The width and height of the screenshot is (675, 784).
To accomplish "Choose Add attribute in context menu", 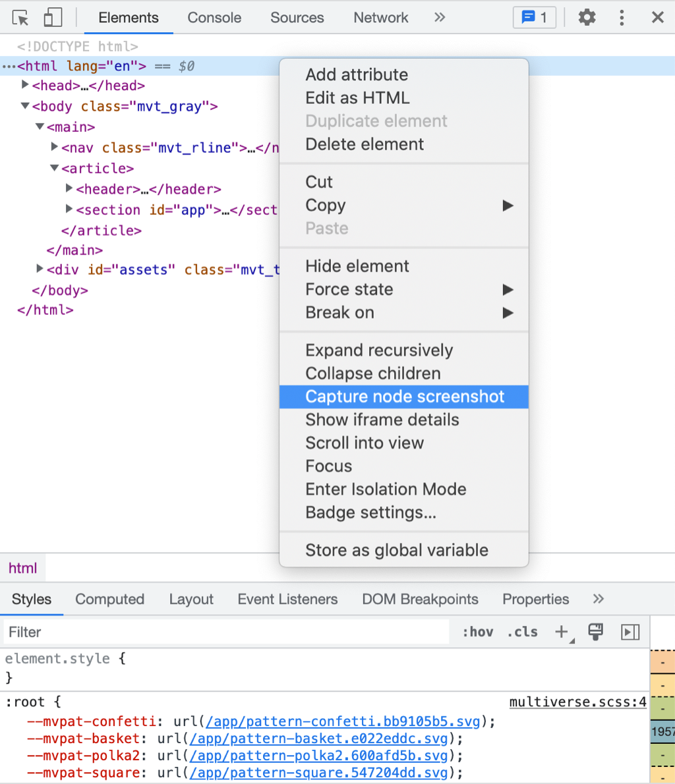I will 404,74.
